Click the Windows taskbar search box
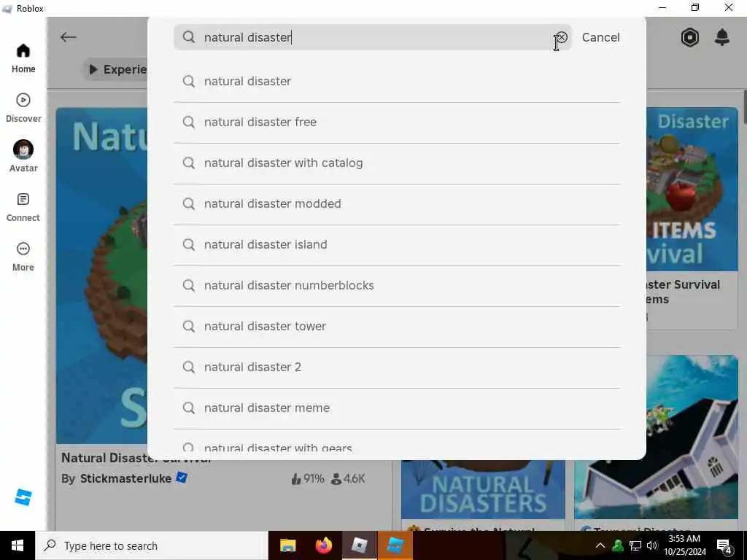The height and width of the screenshot is (560, 747). [152, 545]
